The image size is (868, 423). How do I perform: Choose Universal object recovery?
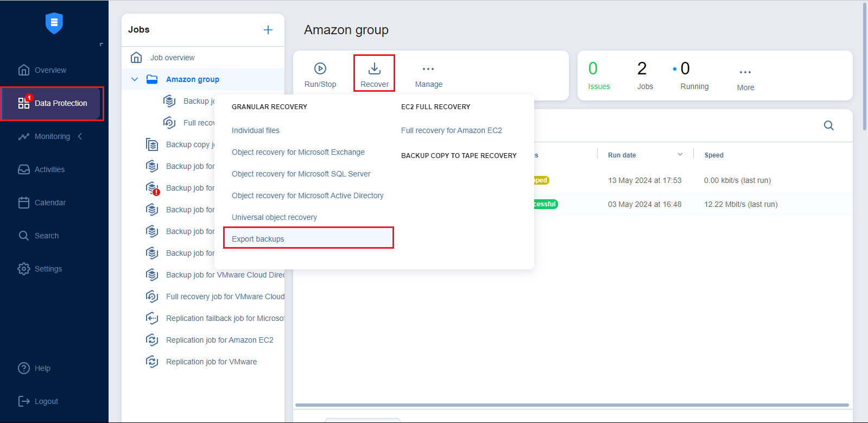pyautogui.click(x=274, y=217)
